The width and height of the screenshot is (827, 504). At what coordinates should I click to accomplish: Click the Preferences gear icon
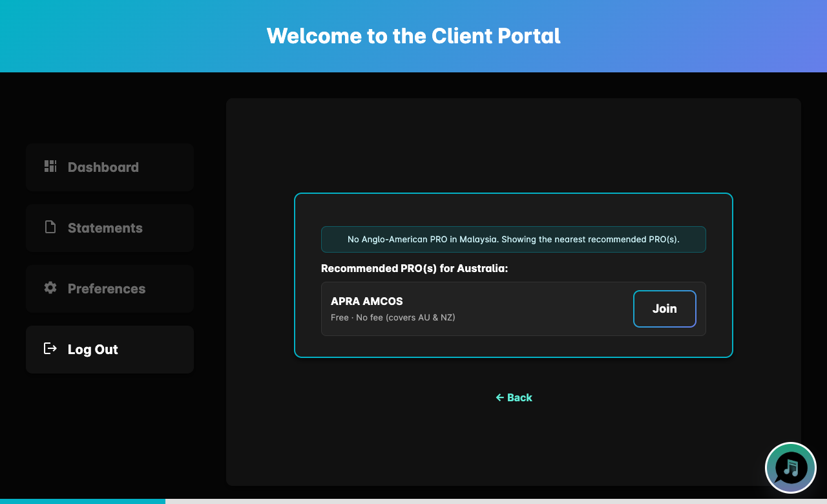pyautogui.click(x=50, y=288)
